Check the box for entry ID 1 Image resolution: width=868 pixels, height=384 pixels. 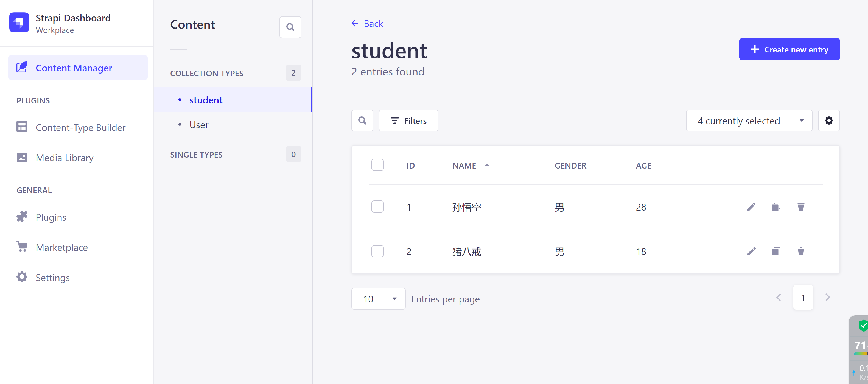(x=377, y=207)
